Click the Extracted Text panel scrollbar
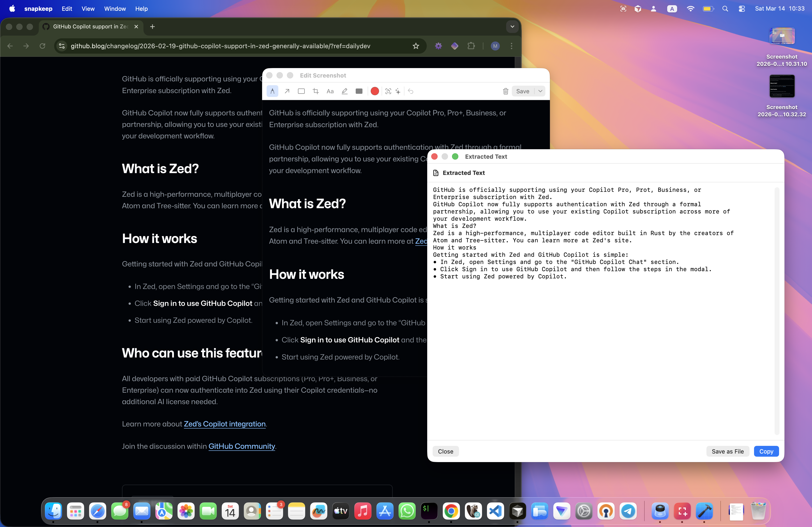812x527 pixels. (777, 311)
